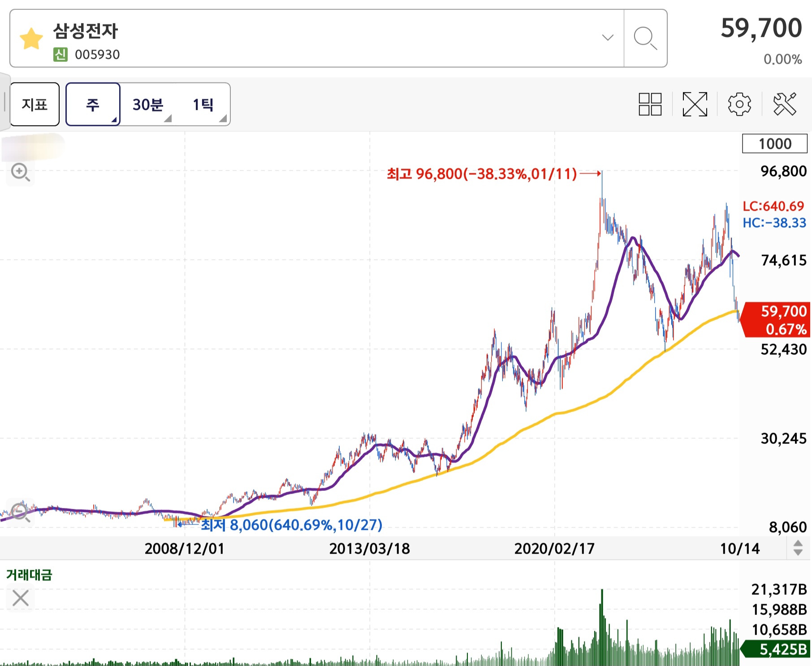
Task: Select the 주 weekly period tab
Action: 93,104
